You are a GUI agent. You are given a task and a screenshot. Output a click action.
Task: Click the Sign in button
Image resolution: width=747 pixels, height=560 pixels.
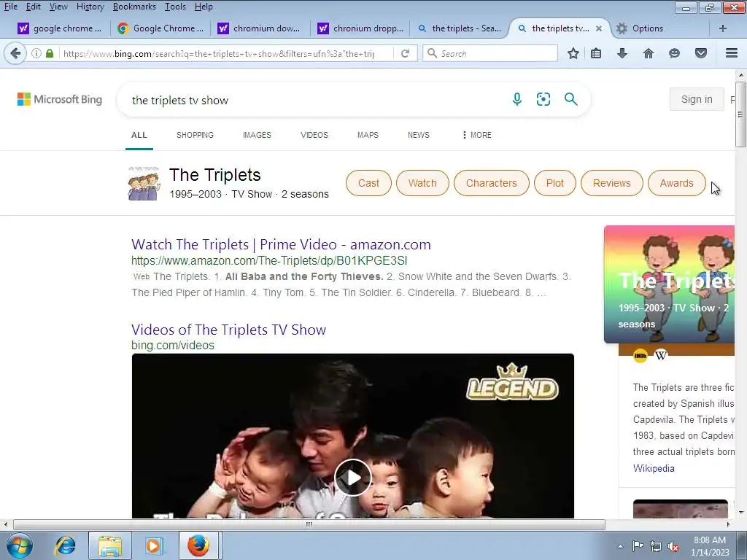697,99
